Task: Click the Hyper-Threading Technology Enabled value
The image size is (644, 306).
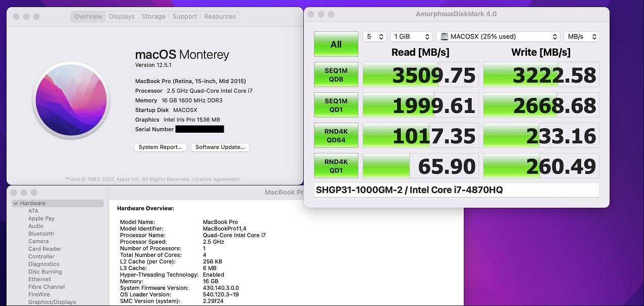Action: (214, 275)
